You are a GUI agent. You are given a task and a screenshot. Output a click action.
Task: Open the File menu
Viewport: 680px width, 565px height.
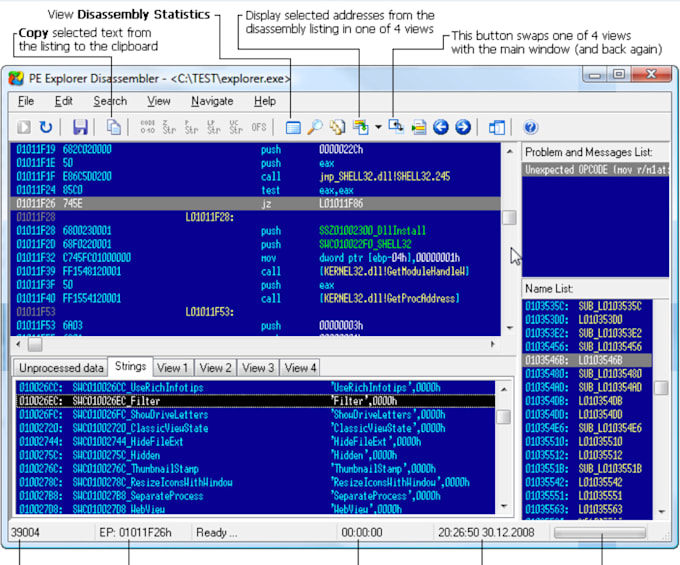pyautogui.click(x=26, y=101)
